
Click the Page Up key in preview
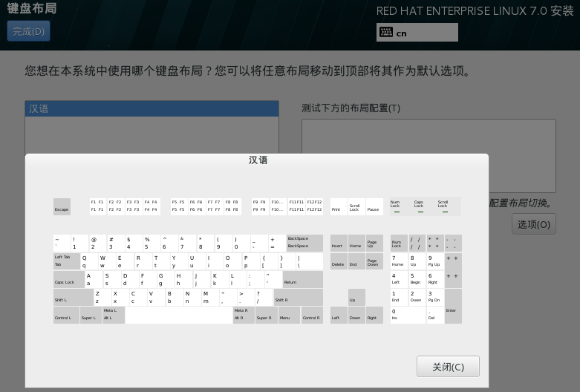point(374,243)
